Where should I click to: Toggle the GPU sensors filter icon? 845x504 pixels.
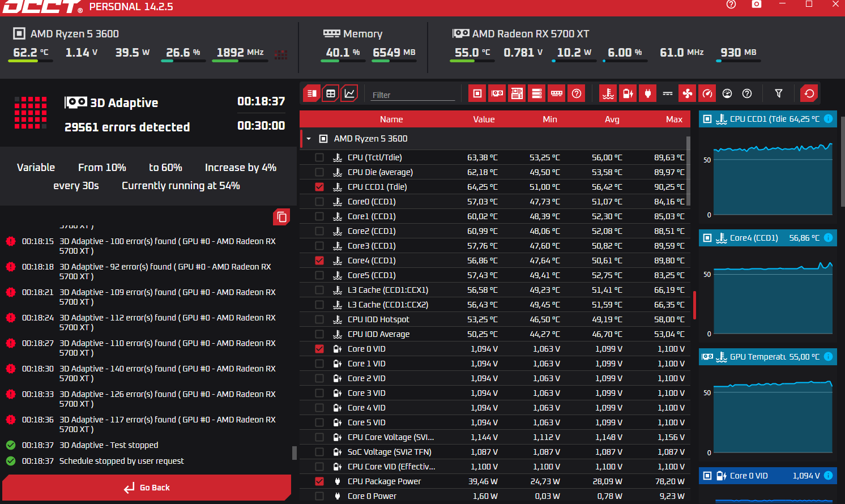click(497, 93)
